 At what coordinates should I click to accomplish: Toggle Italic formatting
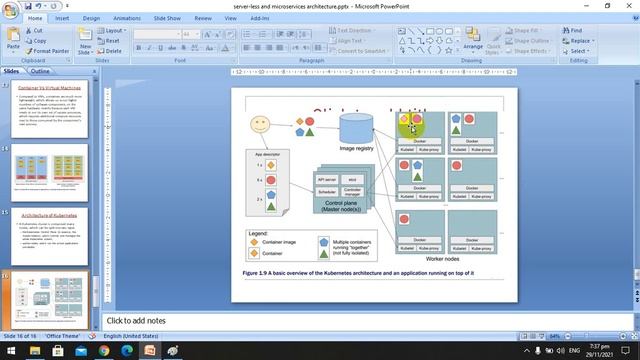tap(149, 48)
